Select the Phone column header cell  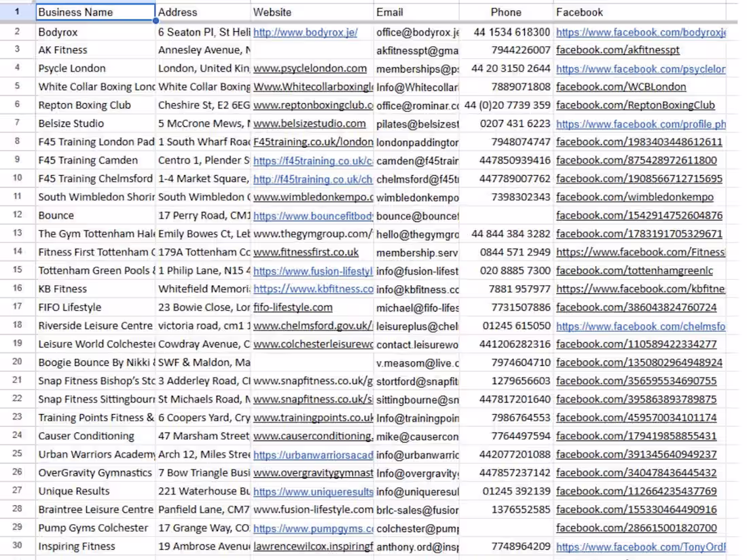click(506, 12)
